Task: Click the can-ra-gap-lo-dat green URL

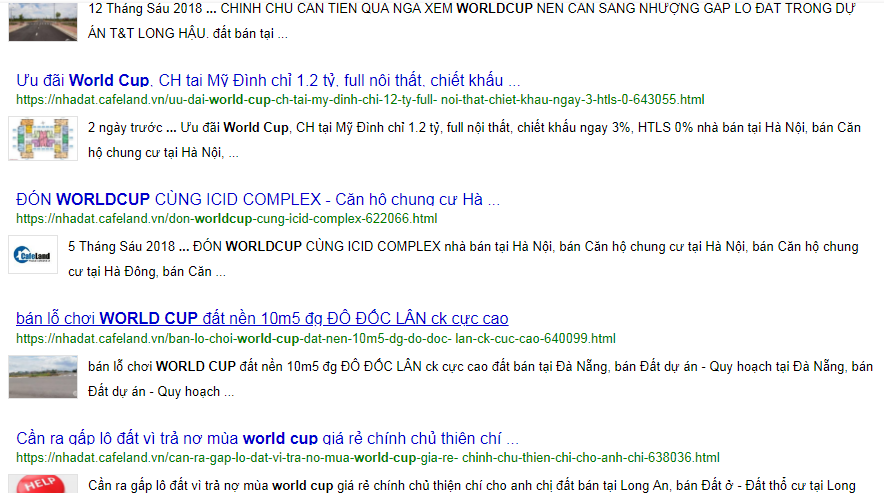Action: [367, 458]
